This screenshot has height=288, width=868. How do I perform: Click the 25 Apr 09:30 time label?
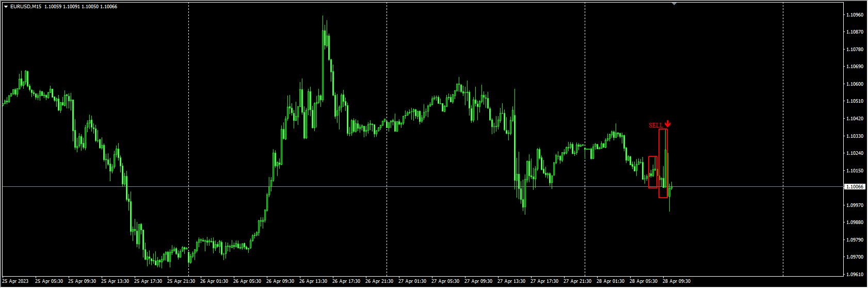[82, 281]
